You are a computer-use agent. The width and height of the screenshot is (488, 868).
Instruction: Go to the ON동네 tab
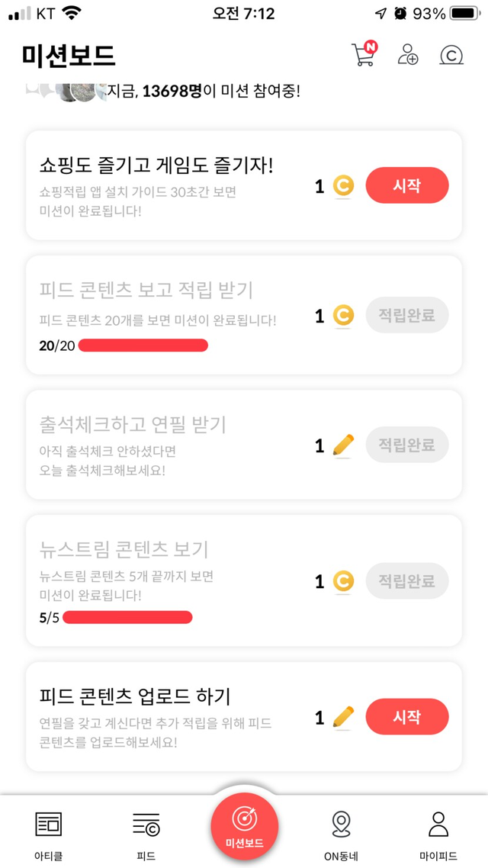click(341, 833)
